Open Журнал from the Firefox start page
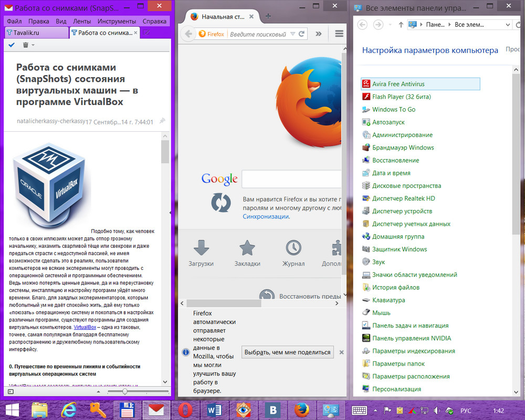This screenshot has width=525, height=420. coord(293,254)
